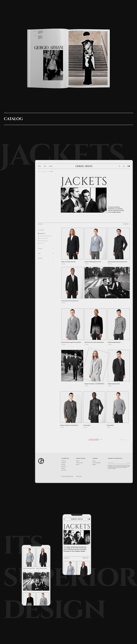Screen dimensions: 137x644
Task: Open Size Guide in the footer
Action: point(64,463)
